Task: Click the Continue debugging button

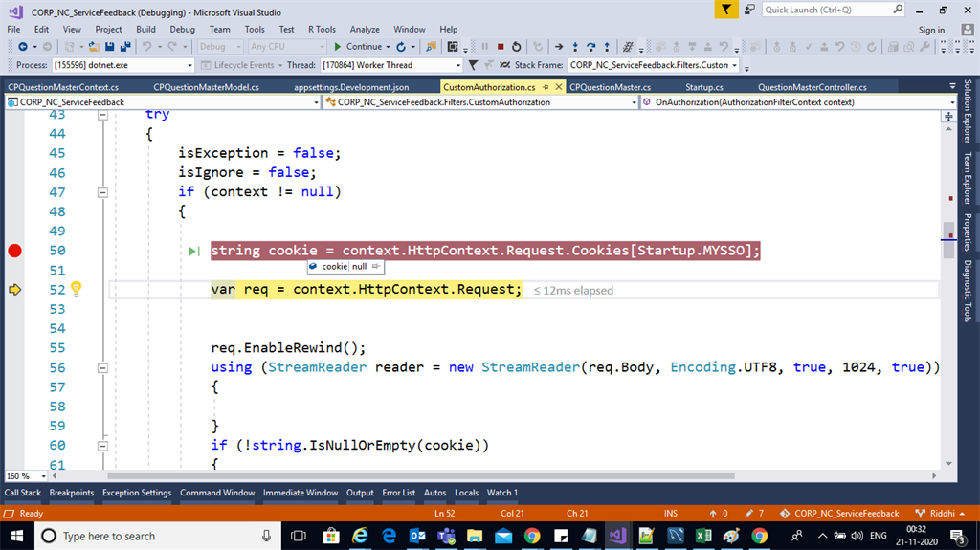Action: (x=358, y=47)
